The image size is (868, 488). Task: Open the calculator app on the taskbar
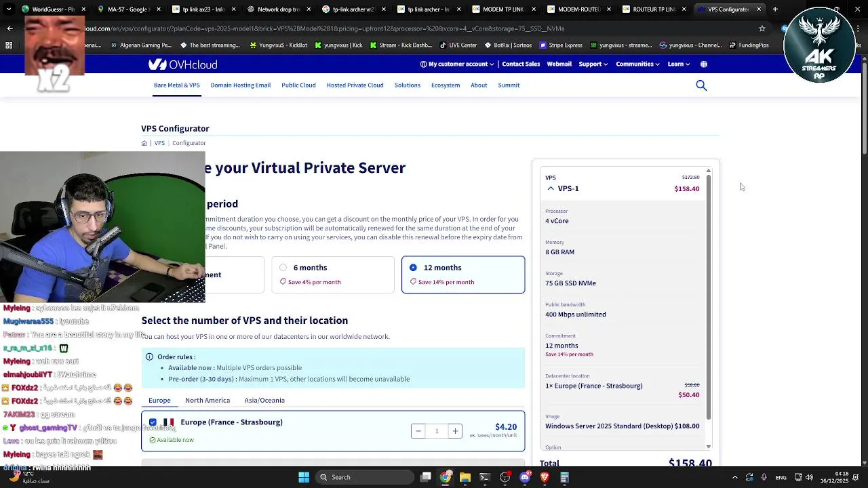click(564, 477)
